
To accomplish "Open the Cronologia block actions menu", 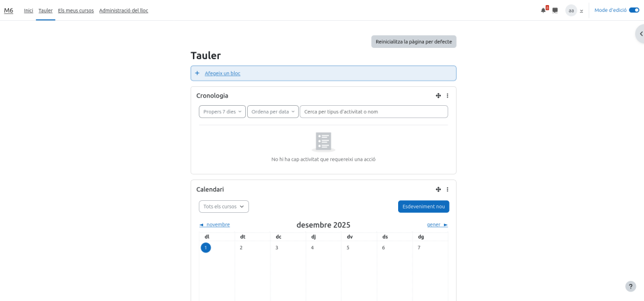I will point(448,96).
